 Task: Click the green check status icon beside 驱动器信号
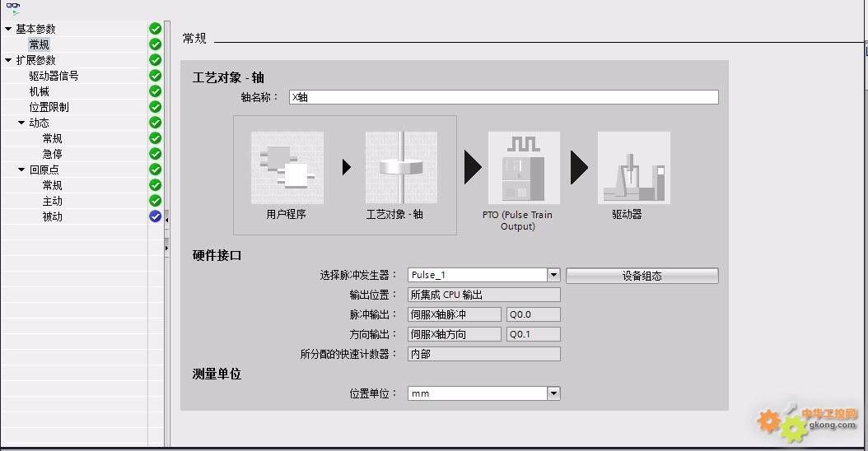coord(155,75)
